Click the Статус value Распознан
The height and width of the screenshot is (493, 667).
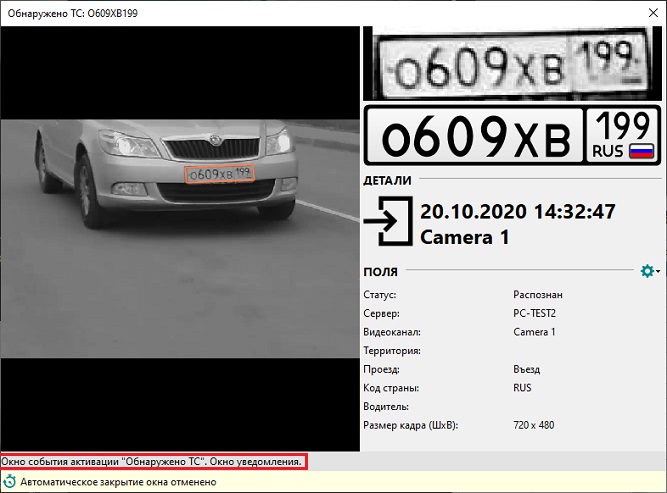click(538, 295)
